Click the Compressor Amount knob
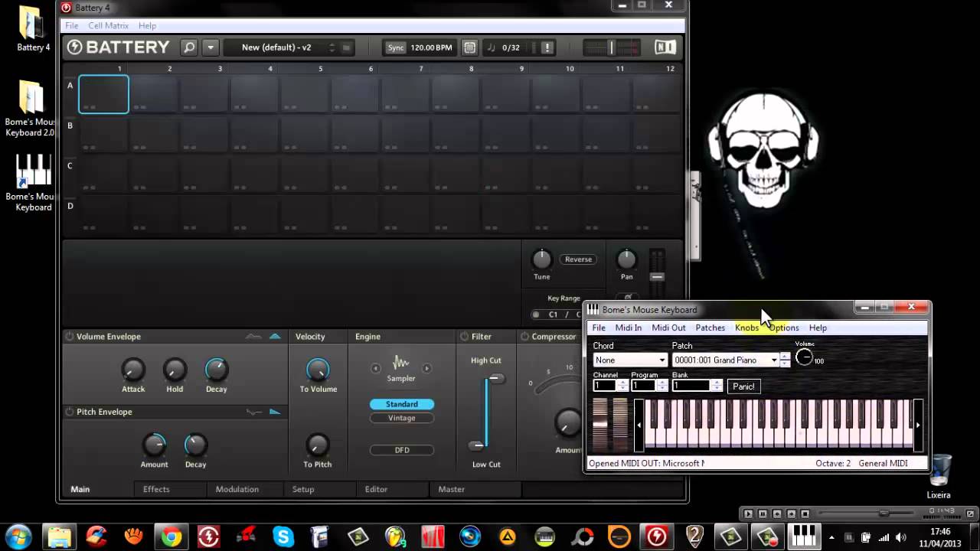 (568, 422)
